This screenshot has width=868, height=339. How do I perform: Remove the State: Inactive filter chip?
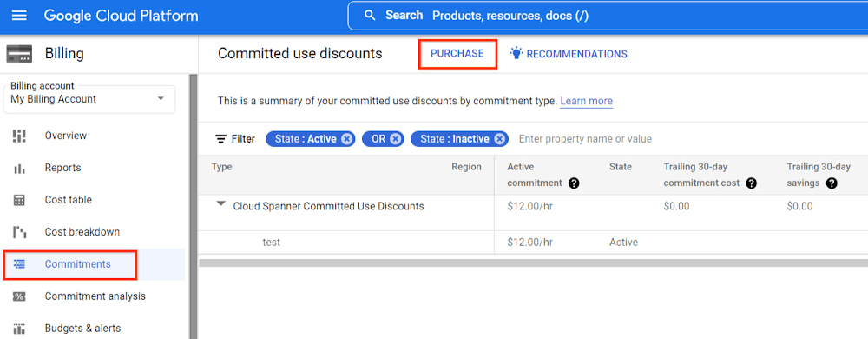pos(499,139)
